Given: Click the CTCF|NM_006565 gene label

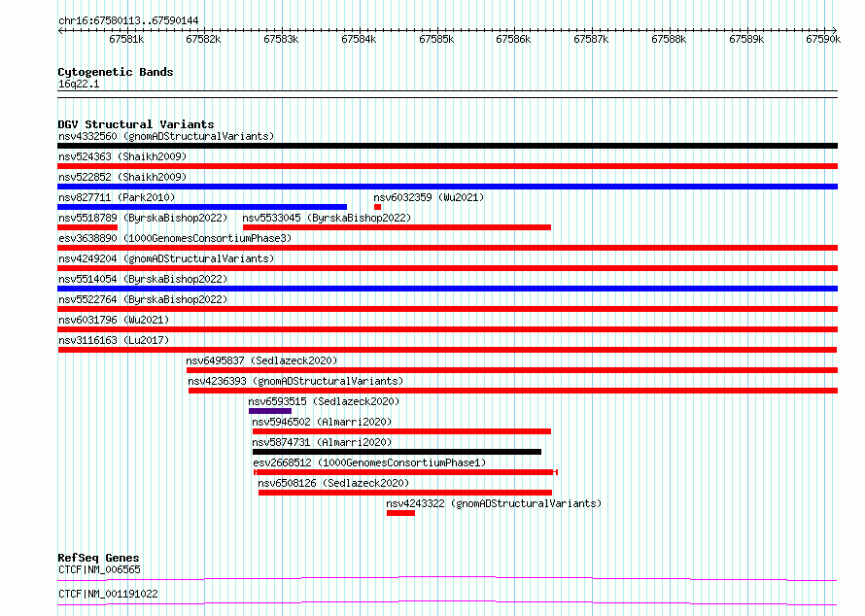Looking at the screenshot, I should (99, 569).
